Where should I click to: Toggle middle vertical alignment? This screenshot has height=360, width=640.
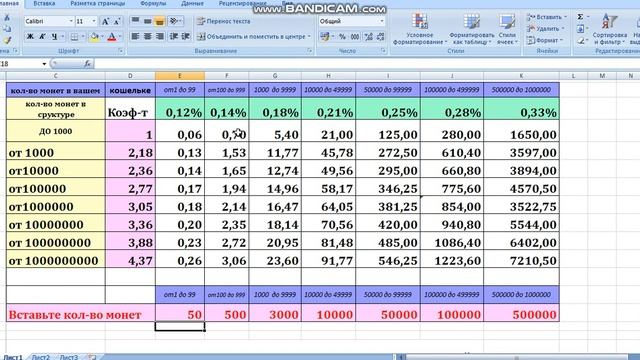point(147,21)
